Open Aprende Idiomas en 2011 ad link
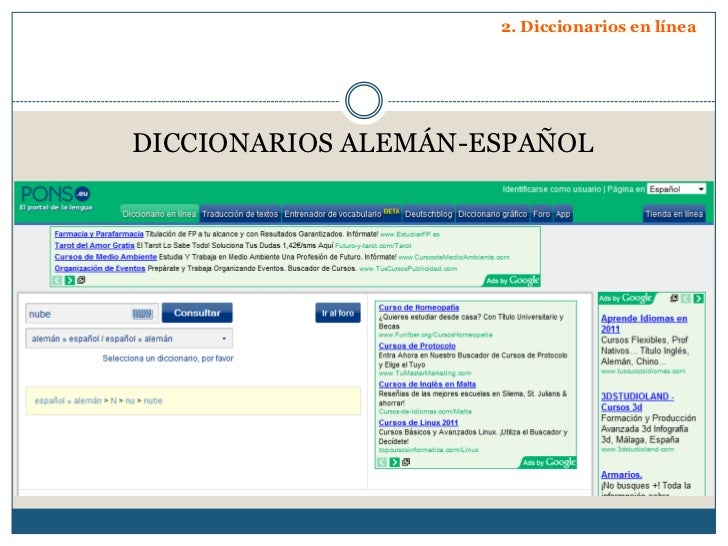 pos(644,324)
